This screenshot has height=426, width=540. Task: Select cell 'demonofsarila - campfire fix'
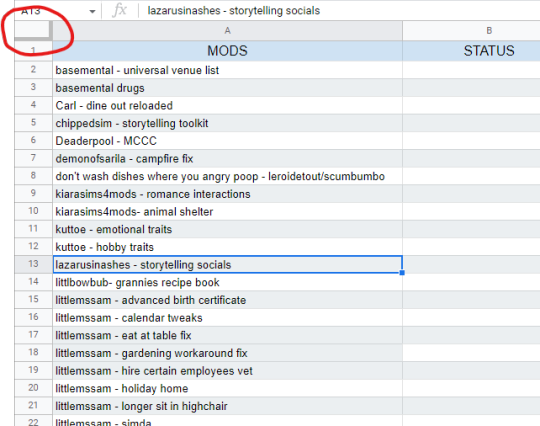227,158
